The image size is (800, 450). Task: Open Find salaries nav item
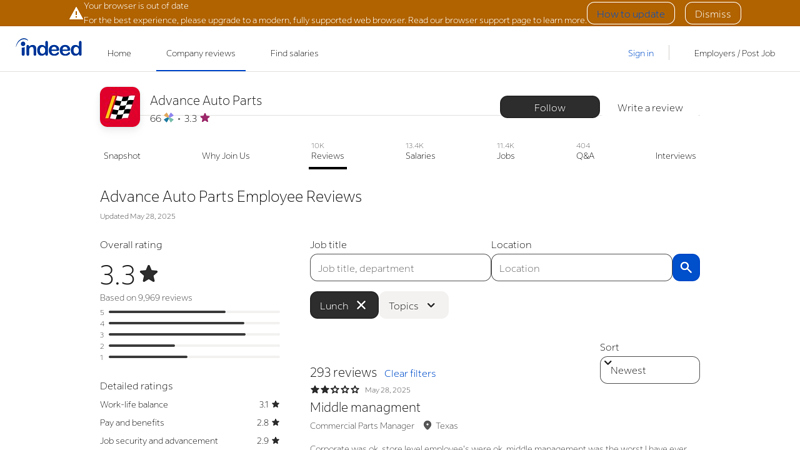pos(294,53)
